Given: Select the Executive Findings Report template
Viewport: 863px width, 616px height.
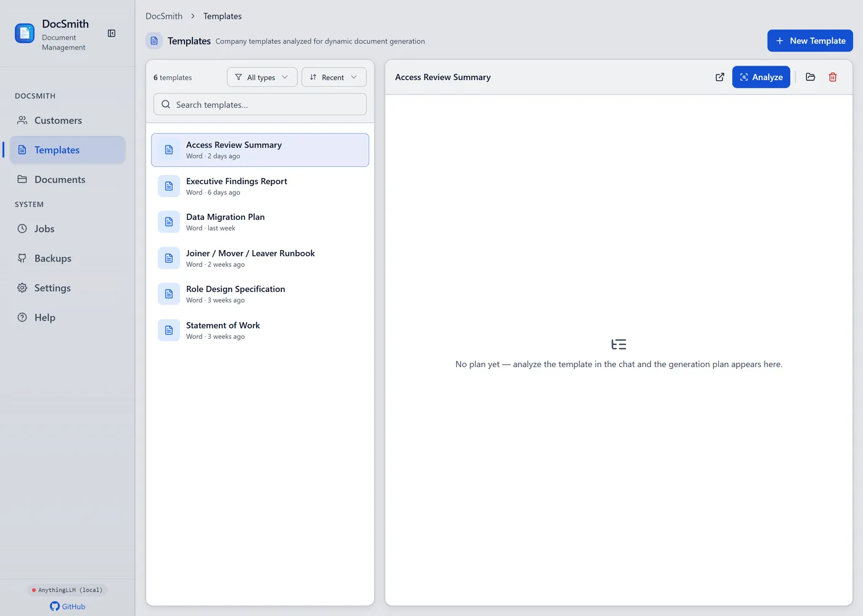Looking at the screenshot, I should click(x=260, y=186).
